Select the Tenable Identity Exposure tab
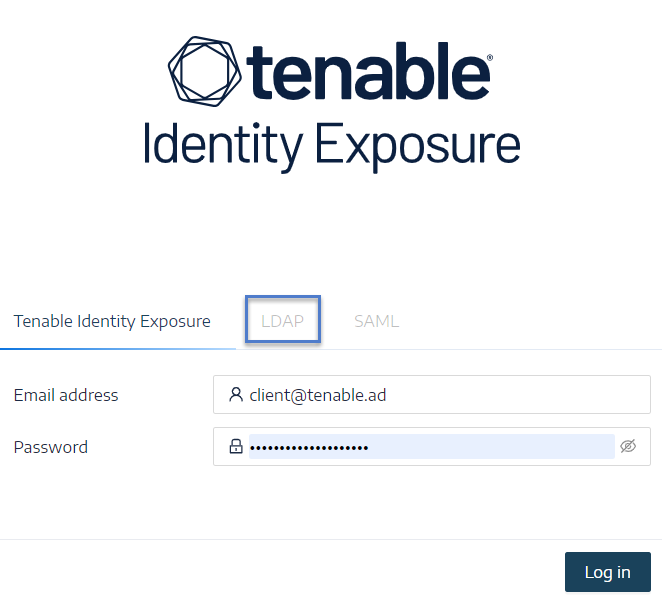Image resolution: width=662 pixels, height=597 pixels. tap(112, 321)
